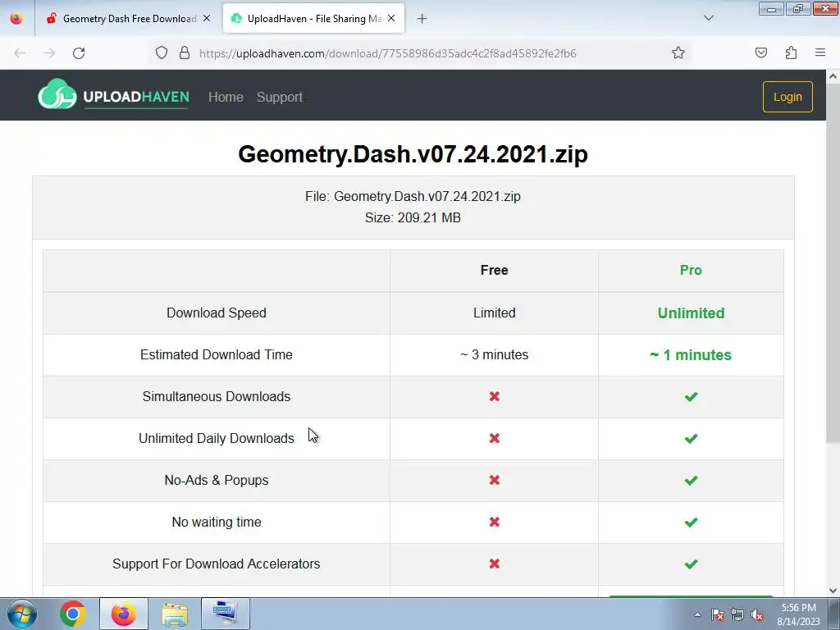Screen dimensions: 840x630
Task: Open the Home link in site navbar
Action: point(226,97)
